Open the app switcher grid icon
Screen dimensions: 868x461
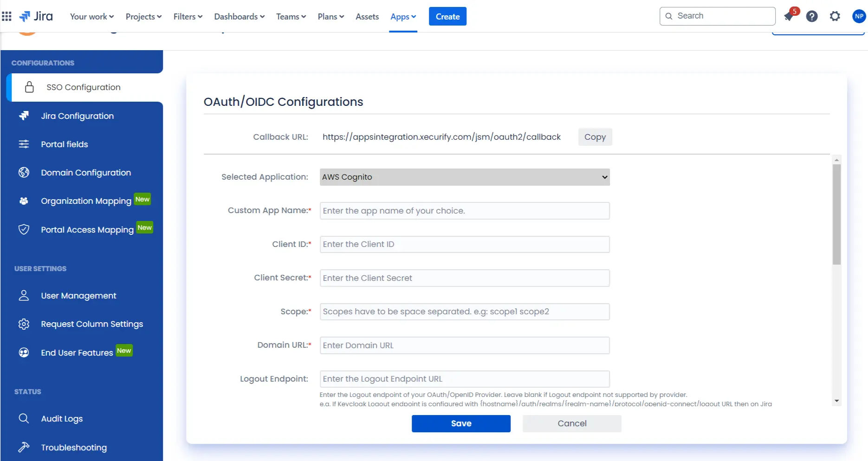coord(6,17)
